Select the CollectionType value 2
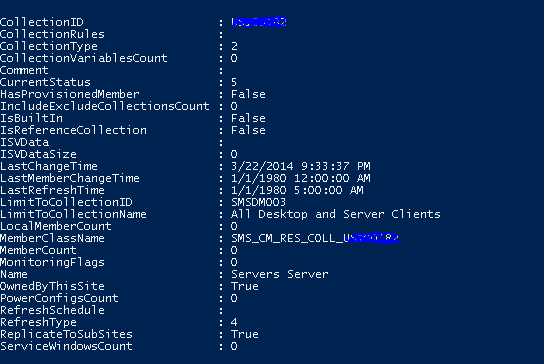Image resolution: width=544 pixels, height=364 pixels. pyautogui.click(x=235, y=46)
